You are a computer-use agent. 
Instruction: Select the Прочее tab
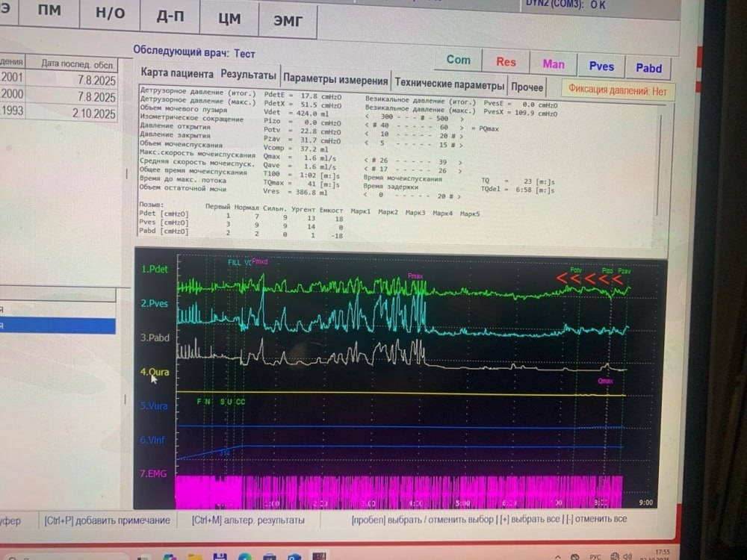pos(527,87)
